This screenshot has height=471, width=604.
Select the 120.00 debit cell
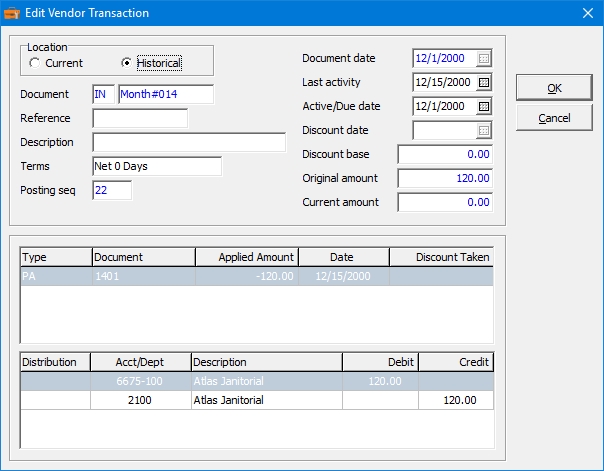point(380,381)
